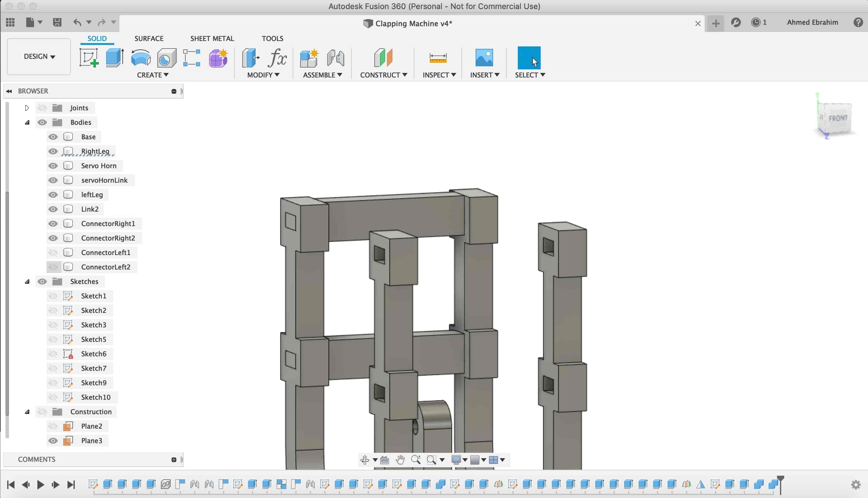Switch to the TOOLS tab
The image size is (868, 498).
pos(272,38)
